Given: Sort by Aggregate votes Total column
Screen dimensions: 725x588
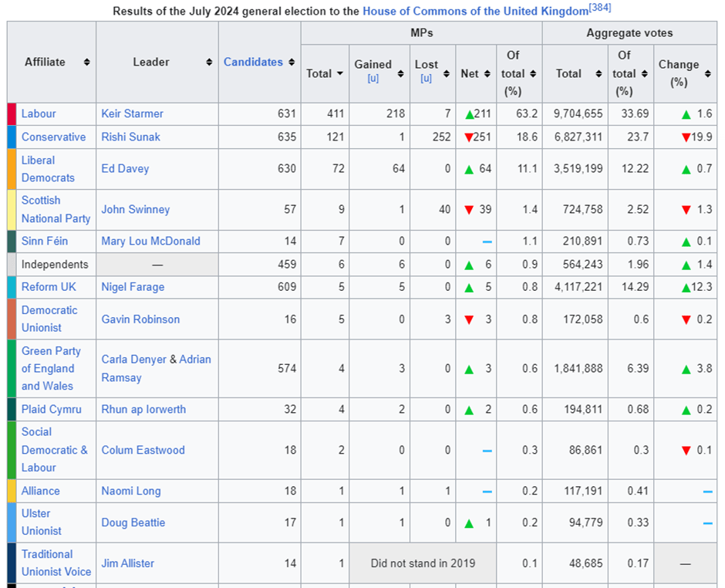Looking at the screenshot, I should pyautogui.click(x=598, y=74).
